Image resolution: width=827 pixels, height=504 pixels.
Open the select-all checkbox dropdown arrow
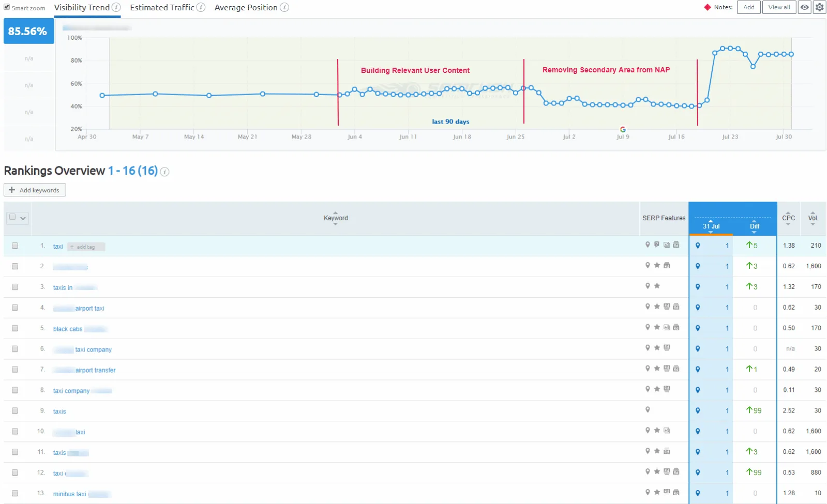[x=23, y=218]
